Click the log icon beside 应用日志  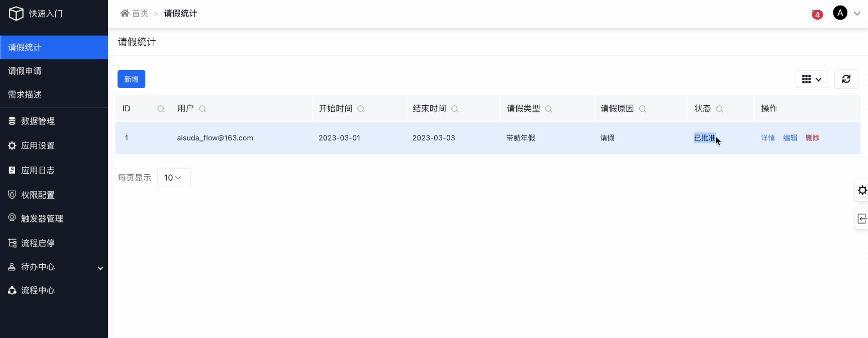(12, 170)
